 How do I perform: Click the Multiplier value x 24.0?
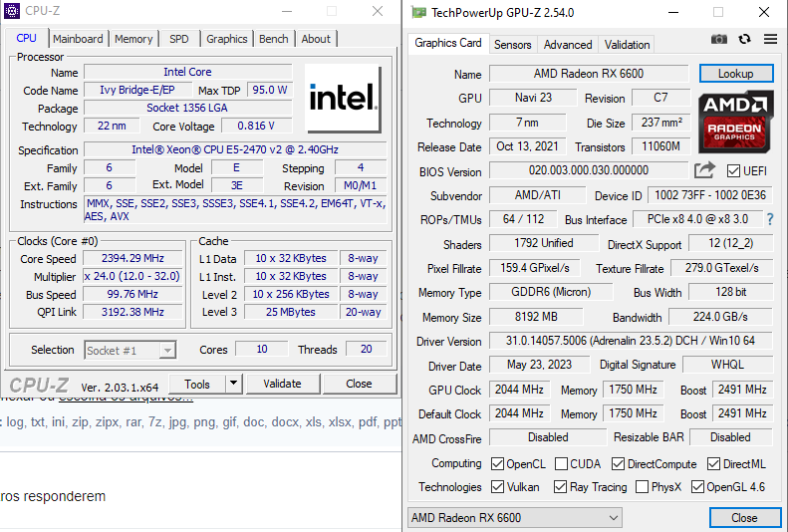[132, 276]
